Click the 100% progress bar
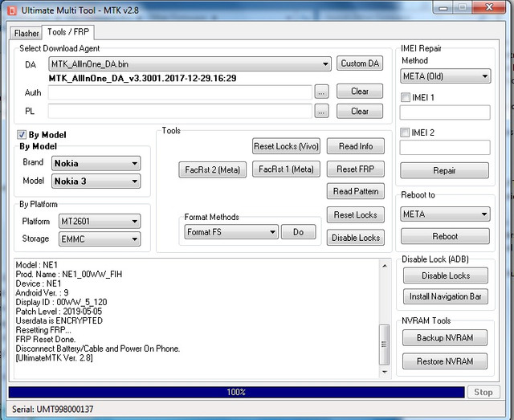514x420 pixels. click(236, 392)
